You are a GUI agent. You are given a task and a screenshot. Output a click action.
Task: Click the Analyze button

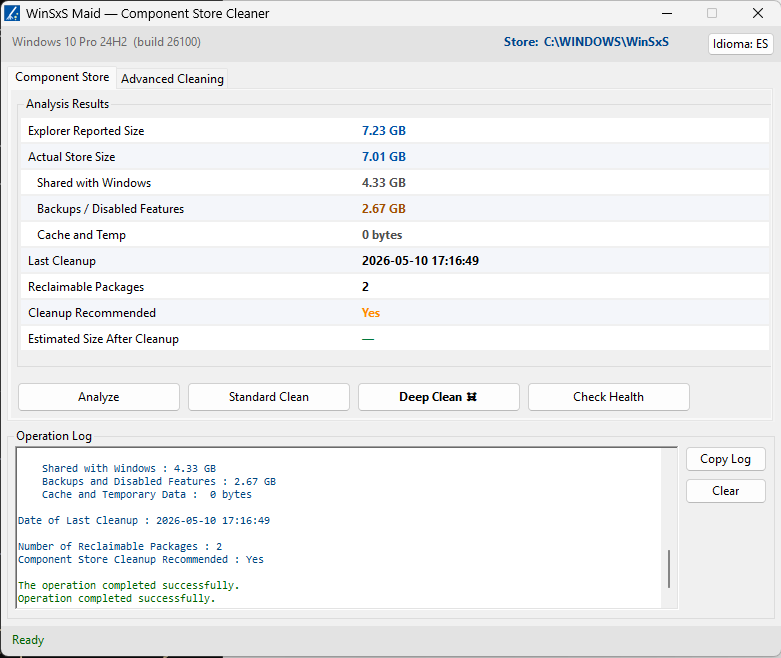99,397
